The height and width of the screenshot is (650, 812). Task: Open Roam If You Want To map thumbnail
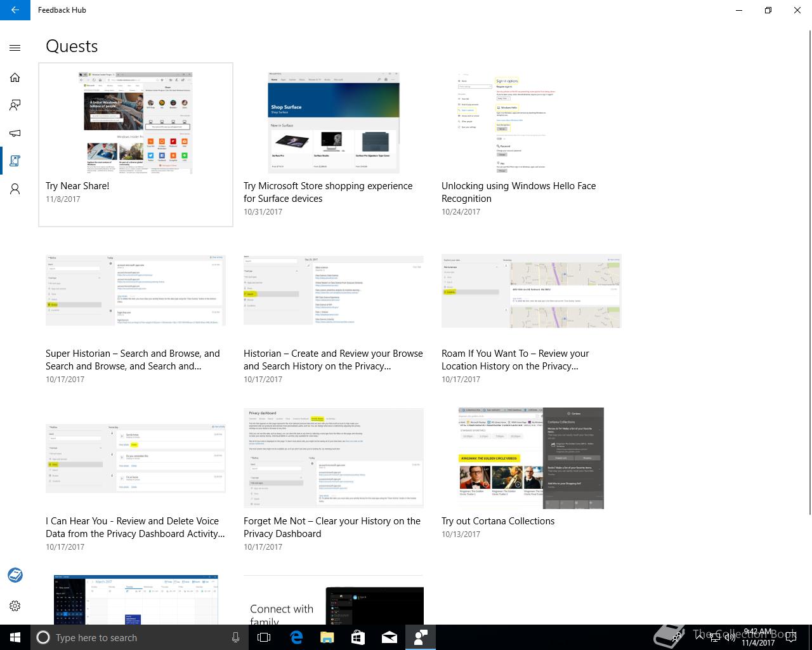pyautogui.click(x=532, y=291)
